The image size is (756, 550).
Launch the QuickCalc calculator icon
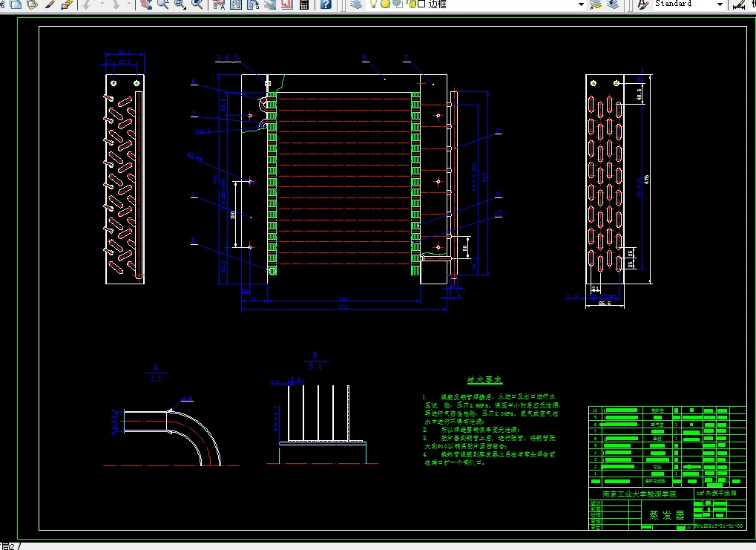point(304,4)
